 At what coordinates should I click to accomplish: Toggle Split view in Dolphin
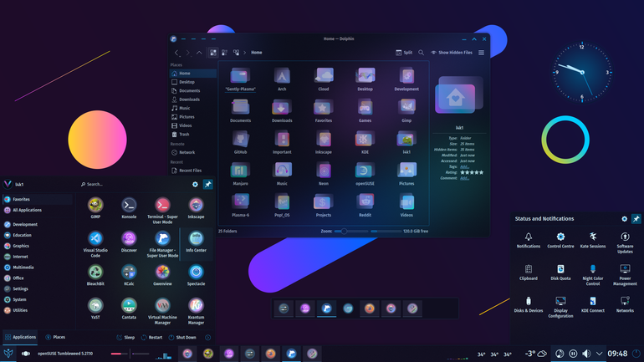(x=404, y=53)
